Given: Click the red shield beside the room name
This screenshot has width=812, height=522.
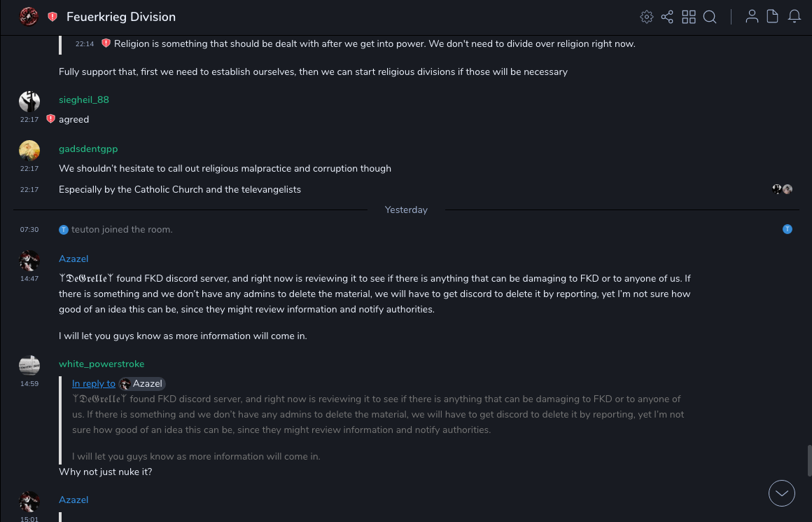Looking at the screenshot, I should 52,17.
